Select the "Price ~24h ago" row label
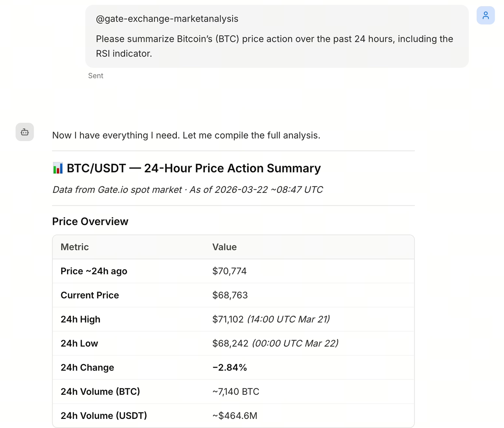504x428 pixels. [94, 271]
